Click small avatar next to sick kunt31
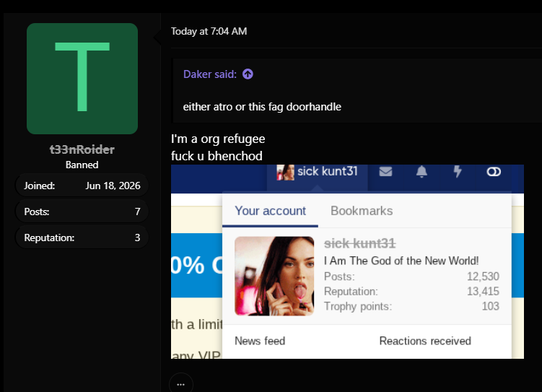This screenshot has height=392, width=542. [x=285, y=172]
